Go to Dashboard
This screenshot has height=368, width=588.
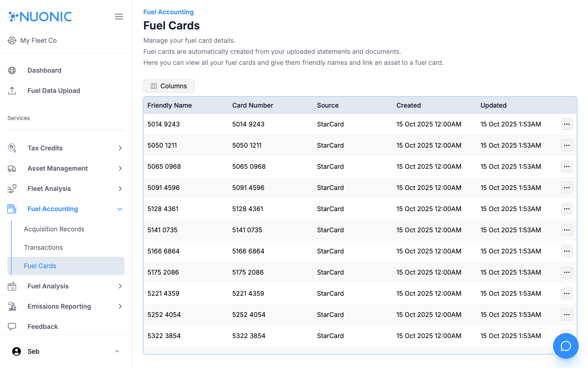tap(45, 70)
